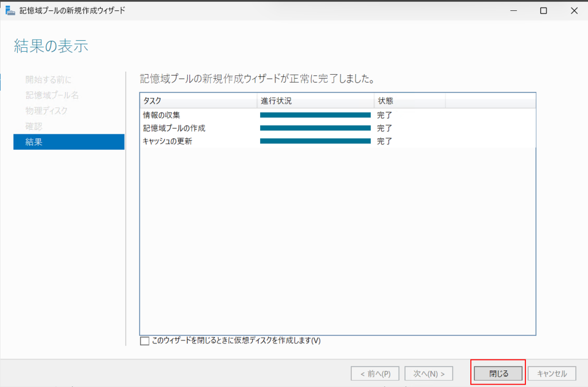Select the 結果 step in sidebar
Viewport: 588px width, 387px height.
69,142
